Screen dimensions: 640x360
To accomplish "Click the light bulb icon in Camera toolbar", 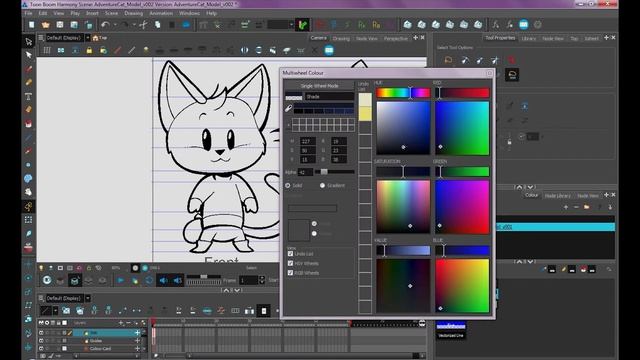I will point(146,51).
